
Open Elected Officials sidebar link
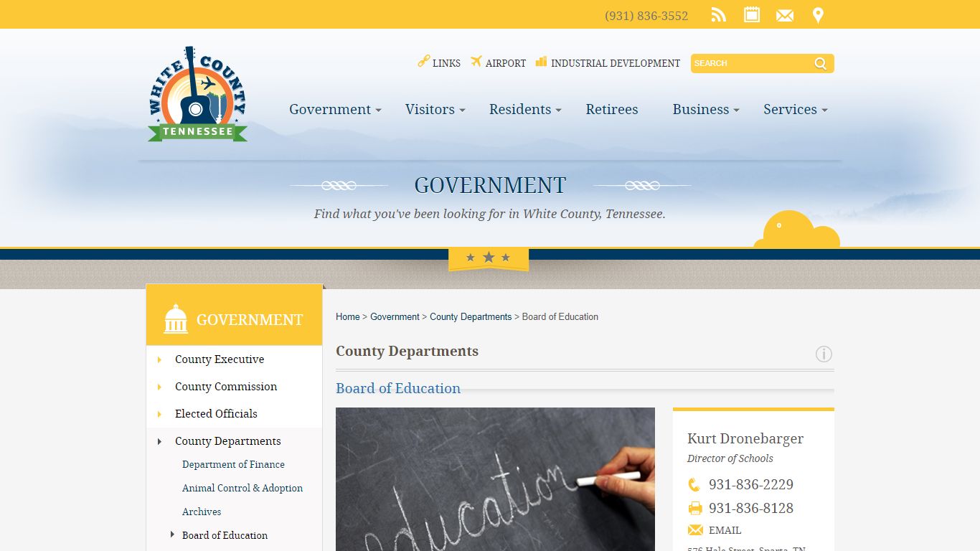[x=216, y=414]
